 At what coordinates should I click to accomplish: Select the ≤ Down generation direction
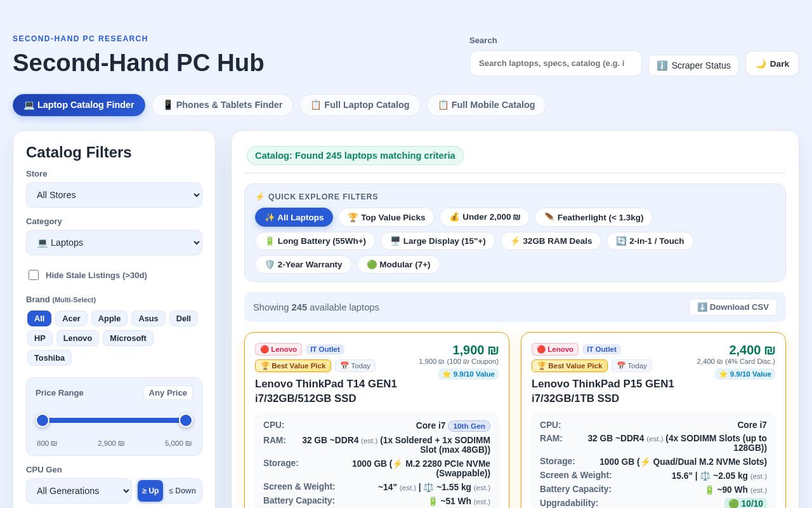pyautogui.click(x=182, y=491)
